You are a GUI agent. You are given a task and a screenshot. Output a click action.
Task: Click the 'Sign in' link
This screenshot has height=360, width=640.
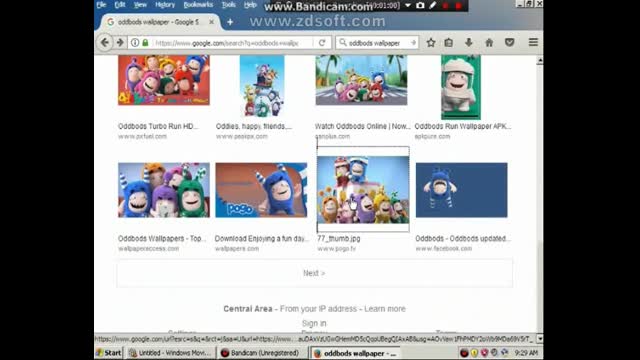pyautogui.click(x=314, y=323)
